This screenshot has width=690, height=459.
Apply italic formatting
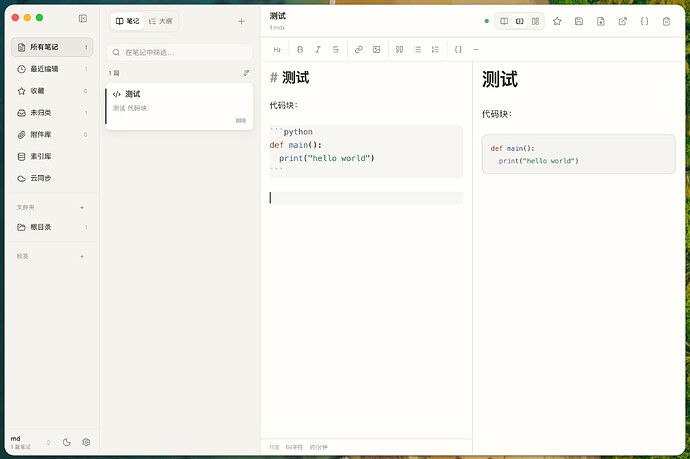[x=318, y=50]
